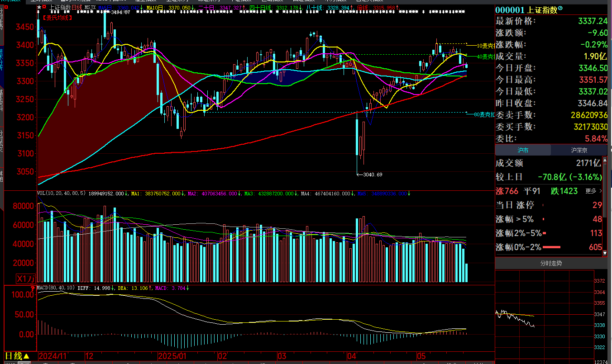
Task: Click the 分时走势 panel header
Action: 551,263
